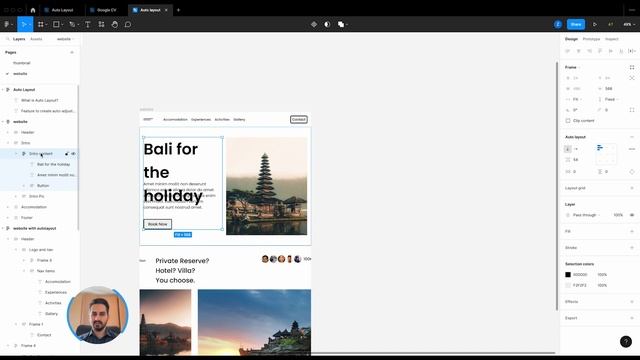Switch to the Prototype tab
This screenshot has height=360, width=640.
(591, 39)
